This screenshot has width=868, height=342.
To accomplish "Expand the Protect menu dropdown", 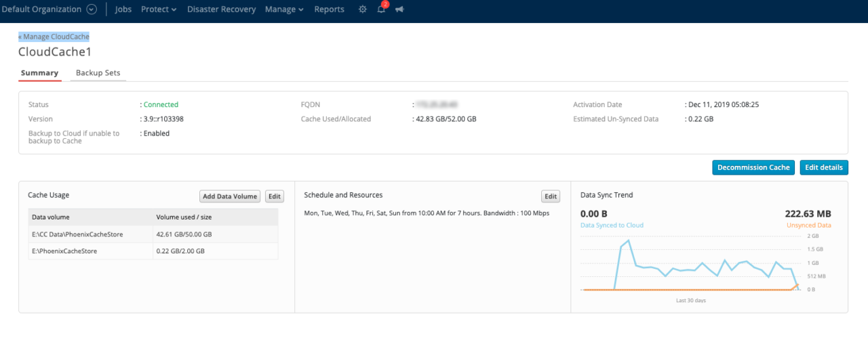I will [158, 9].
